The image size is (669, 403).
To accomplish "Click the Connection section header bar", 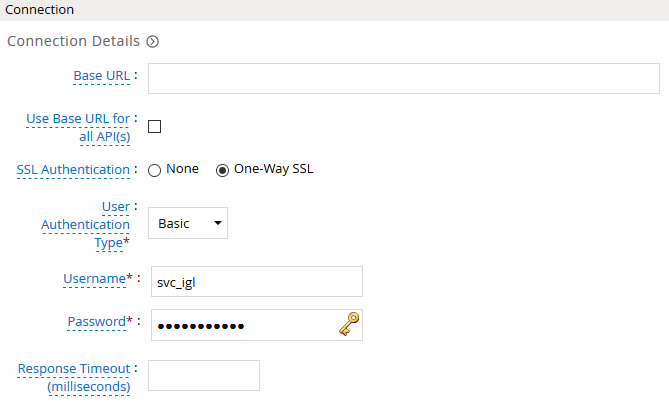I will [x=334, y=10].
